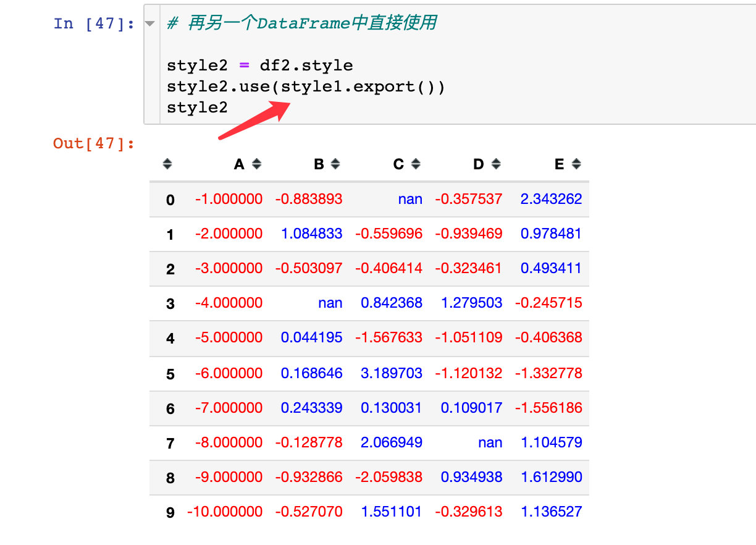Select cell value 2.343262
This screenshot has width=756, height=545.
tap(552, 199)
